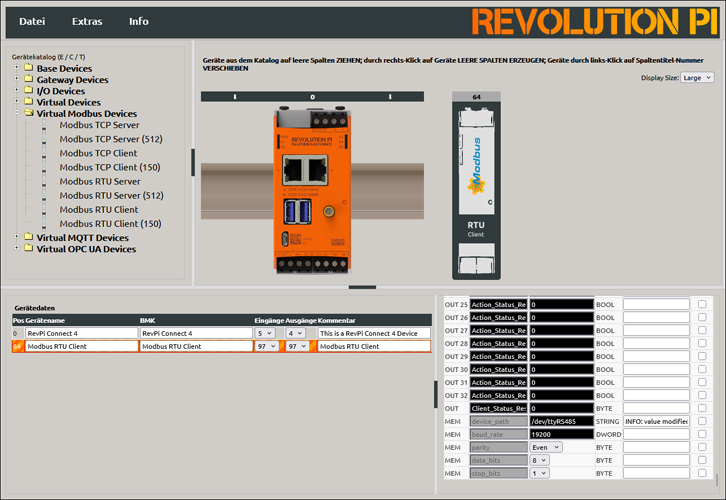Click the Modbus TCP Client device icon
This screenshot has height=500, width=726.
coord(44,153)
